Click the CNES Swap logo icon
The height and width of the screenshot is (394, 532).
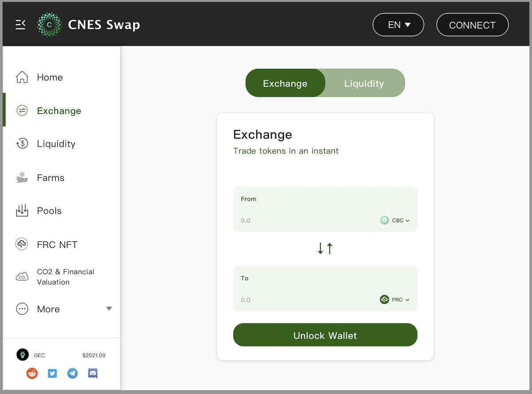[49, 25]
